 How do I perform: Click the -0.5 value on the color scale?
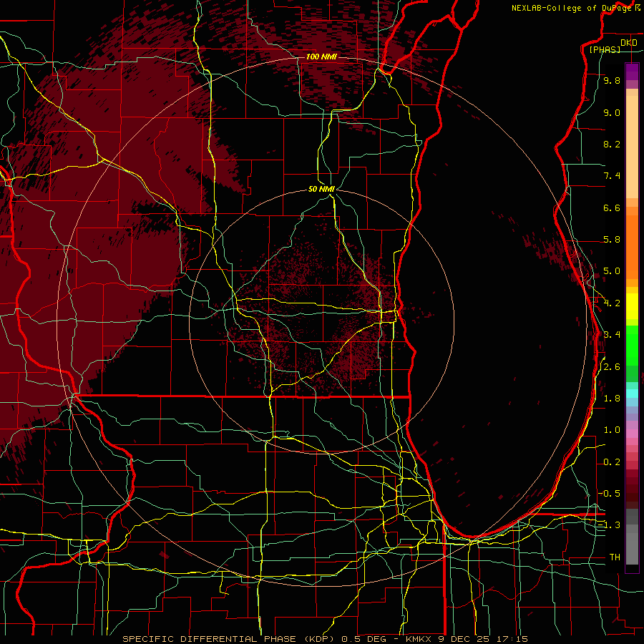(x=610, y=493)
